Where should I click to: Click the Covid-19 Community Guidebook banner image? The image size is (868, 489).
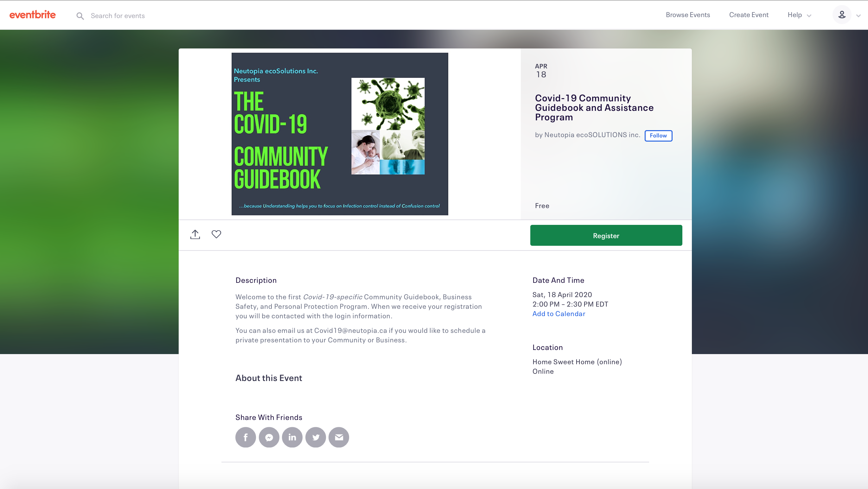click(x=340, y=134)
